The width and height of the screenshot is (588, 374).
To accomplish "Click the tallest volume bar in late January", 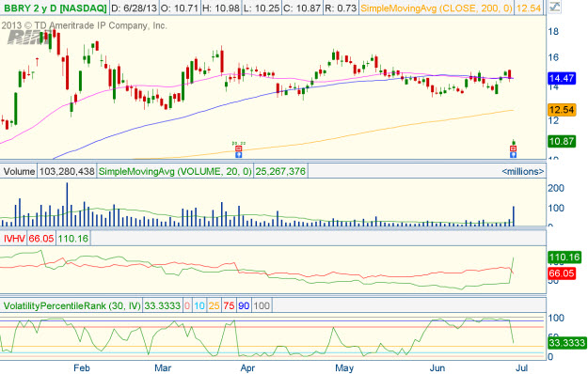I will (67, 204).
